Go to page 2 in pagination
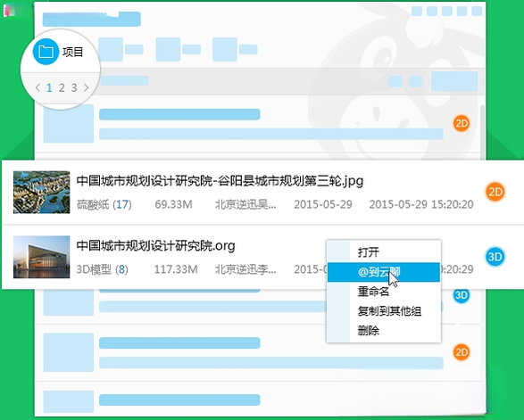This screenshot has width=524, height=420. click(62, 87)
